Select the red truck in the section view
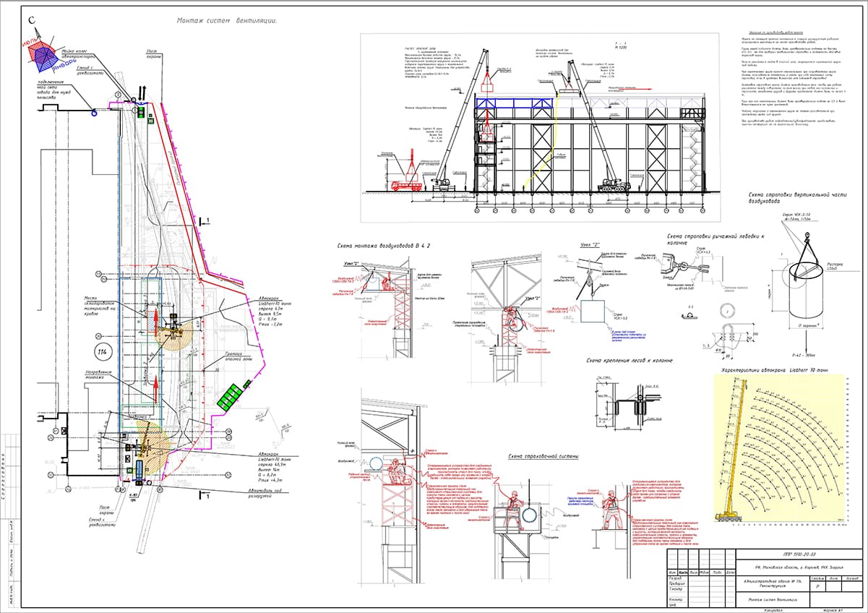Viewport: 868px width, 613px height. point(408,185)
